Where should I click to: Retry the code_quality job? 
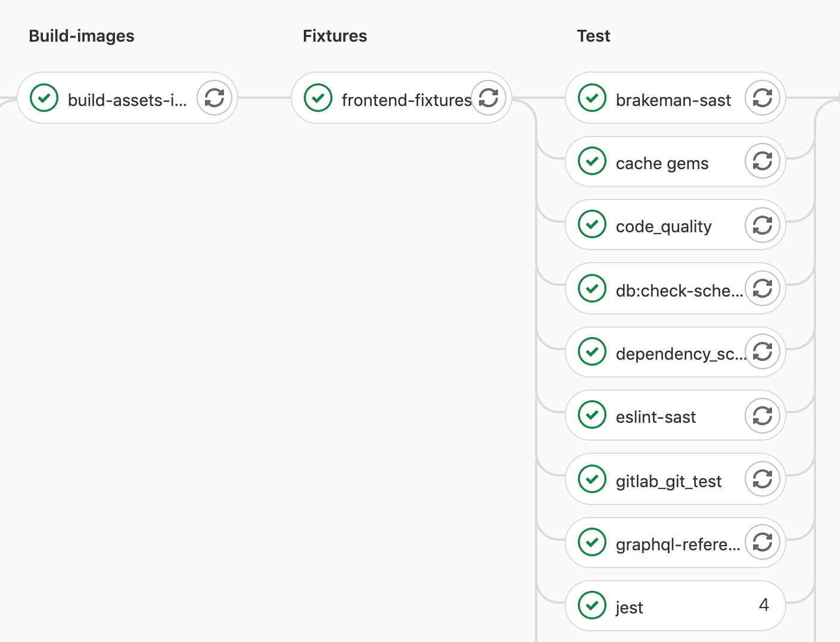coord(763,225)
